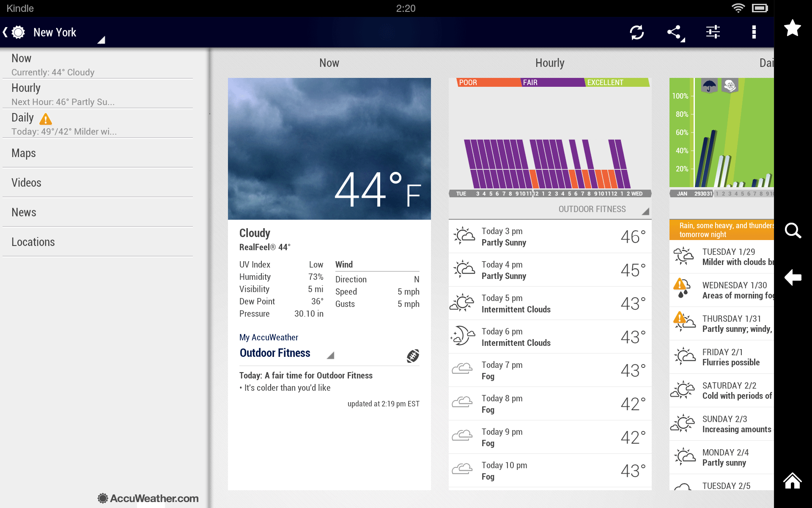This screenshot has height=508, width=812.
Task: Click the Friday 2/1 weather icon
Action: tap(684, 356)
